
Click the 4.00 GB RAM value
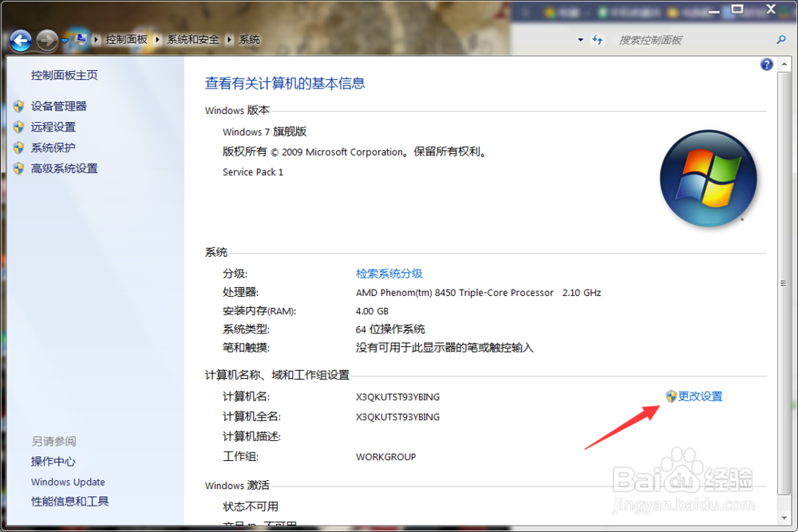(x=372, y=311)
